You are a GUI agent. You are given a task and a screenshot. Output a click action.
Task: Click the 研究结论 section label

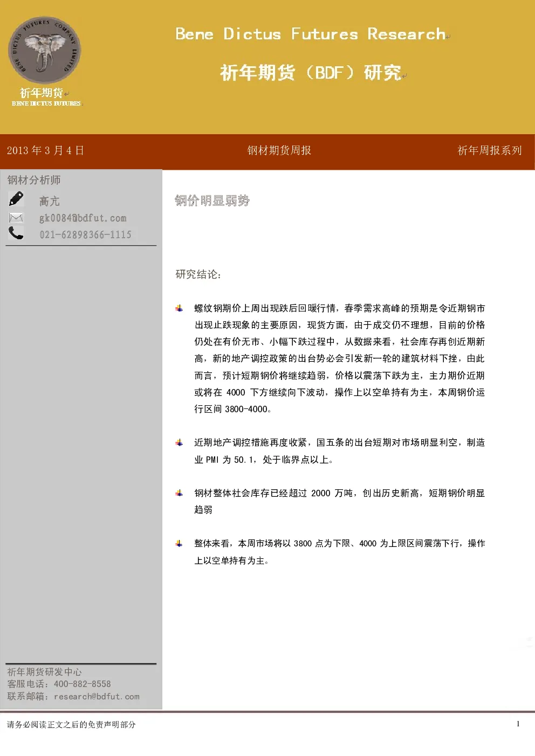[198, 274]
